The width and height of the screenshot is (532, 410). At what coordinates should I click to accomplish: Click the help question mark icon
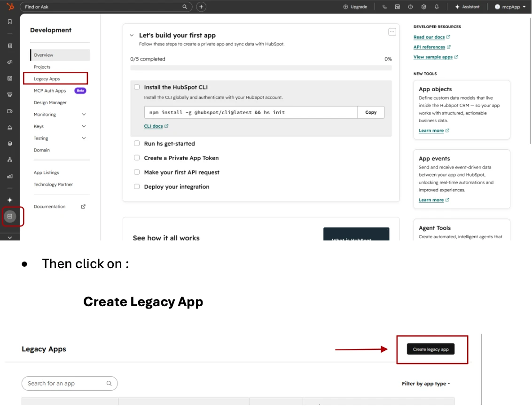411,7
